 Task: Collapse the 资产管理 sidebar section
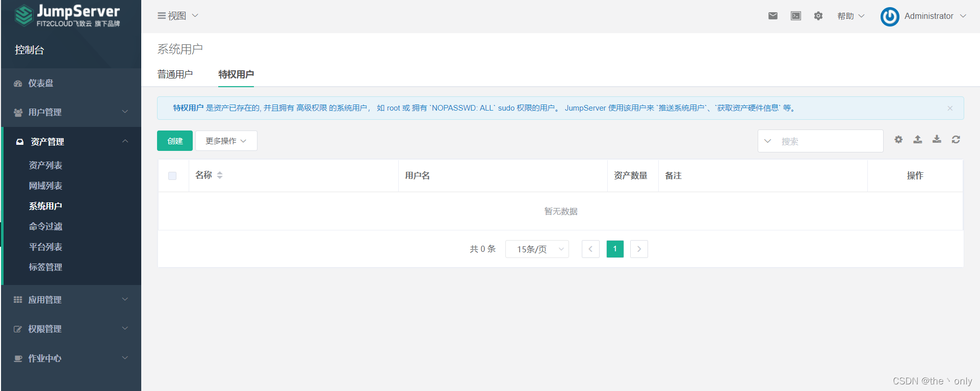[x=125, y=141]
